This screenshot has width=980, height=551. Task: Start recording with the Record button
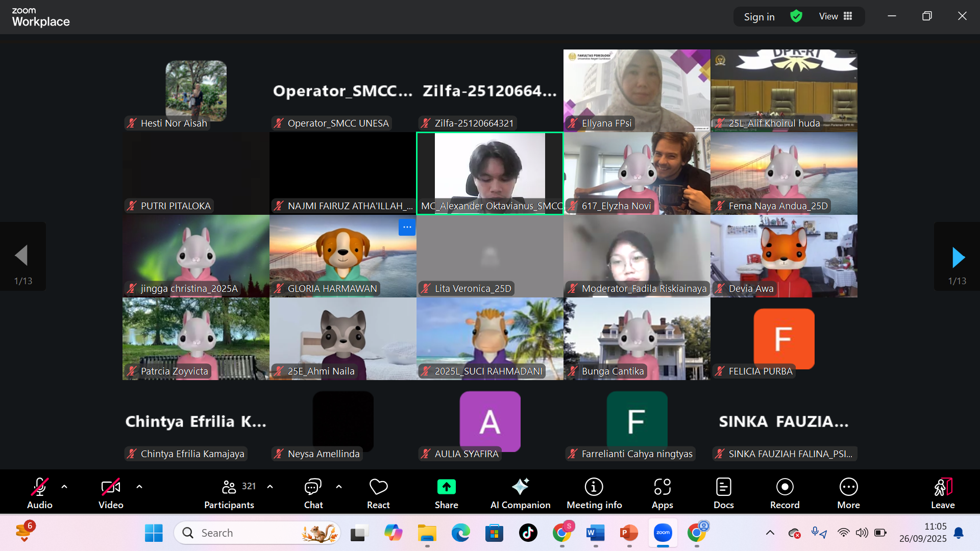(785, 493)
